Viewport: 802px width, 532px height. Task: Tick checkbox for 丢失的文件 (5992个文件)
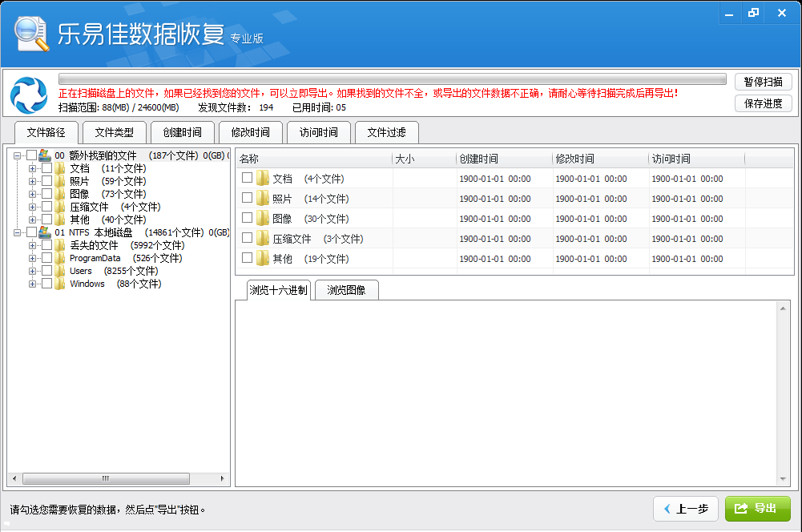pos(46,245)
